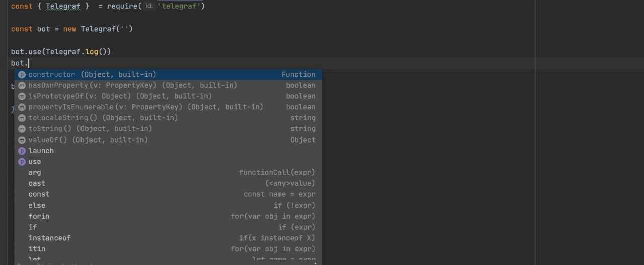Click the method icon beside toLocaleString
This screenshot has width=644, height=265.
tap(22, 118)
